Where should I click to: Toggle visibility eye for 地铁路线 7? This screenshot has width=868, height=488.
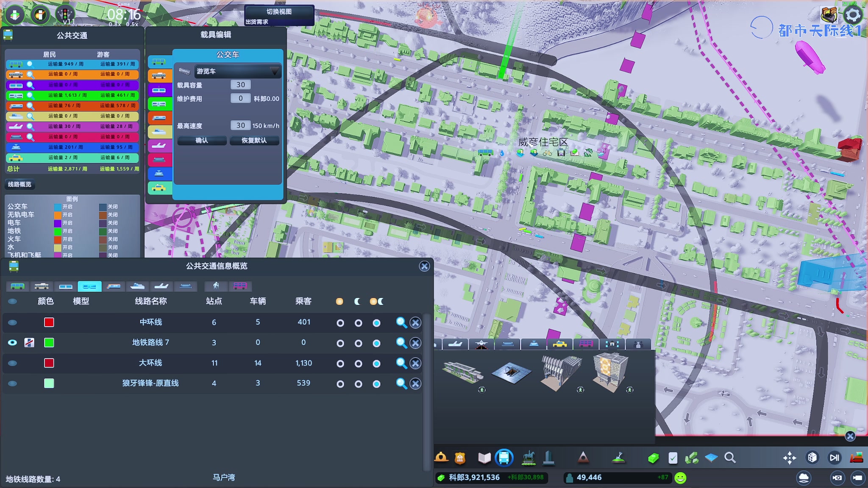point(12,343)
